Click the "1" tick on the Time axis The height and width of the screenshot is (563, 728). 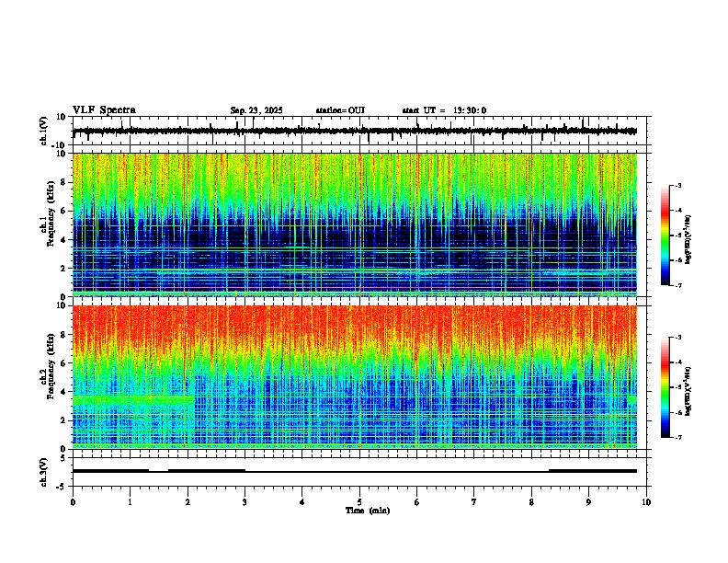click(x=130, y=502)
